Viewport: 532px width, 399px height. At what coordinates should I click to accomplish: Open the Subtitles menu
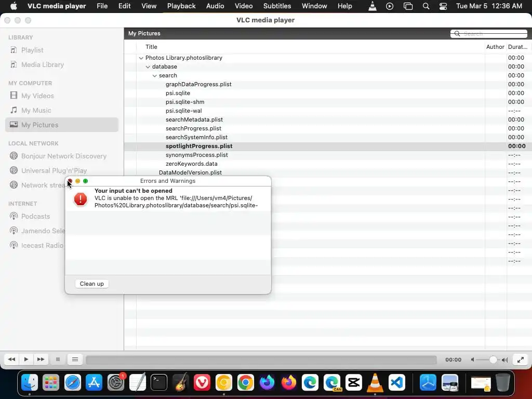(277, 6)
